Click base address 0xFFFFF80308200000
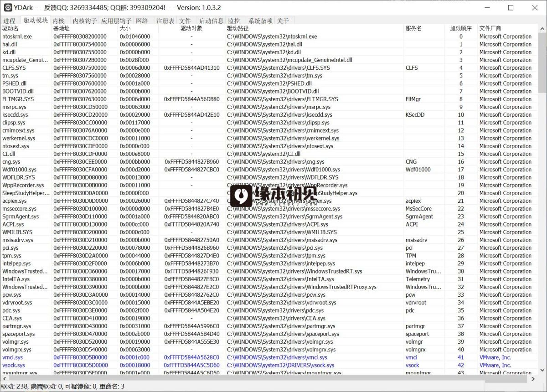This screenshot has height=392, width=547. [x=80, y=36]
